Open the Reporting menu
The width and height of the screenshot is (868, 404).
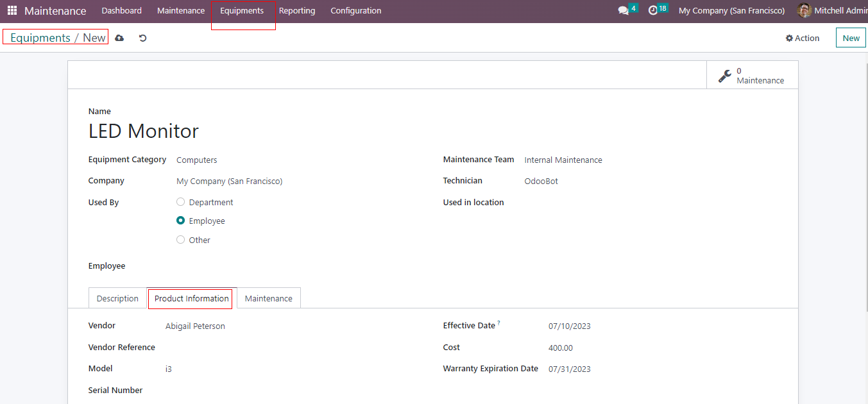297,11
